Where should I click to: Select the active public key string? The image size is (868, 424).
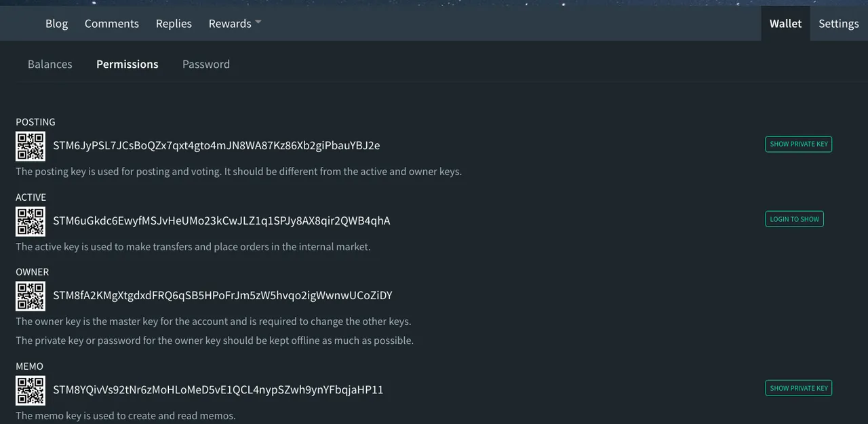pos(222,220)
